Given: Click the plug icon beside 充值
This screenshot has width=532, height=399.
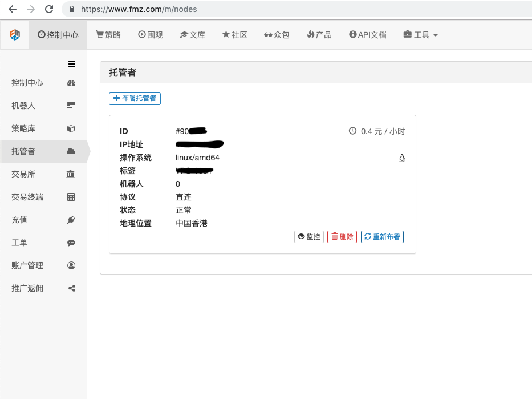Looking at the screenshot, I should pyautogui.click(x=71, y=220).
